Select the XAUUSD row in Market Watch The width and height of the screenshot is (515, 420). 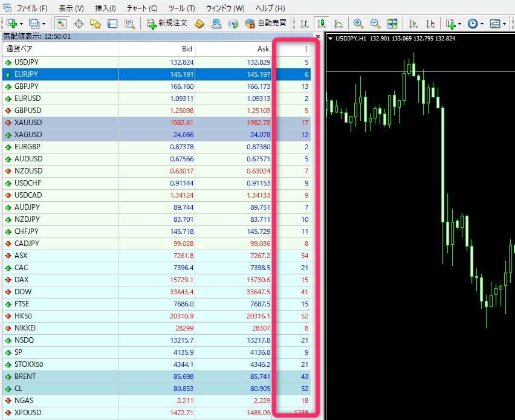60,123
